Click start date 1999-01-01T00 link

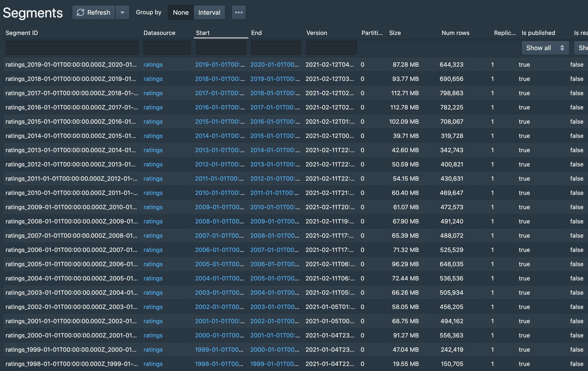click(x=219, y=350)
